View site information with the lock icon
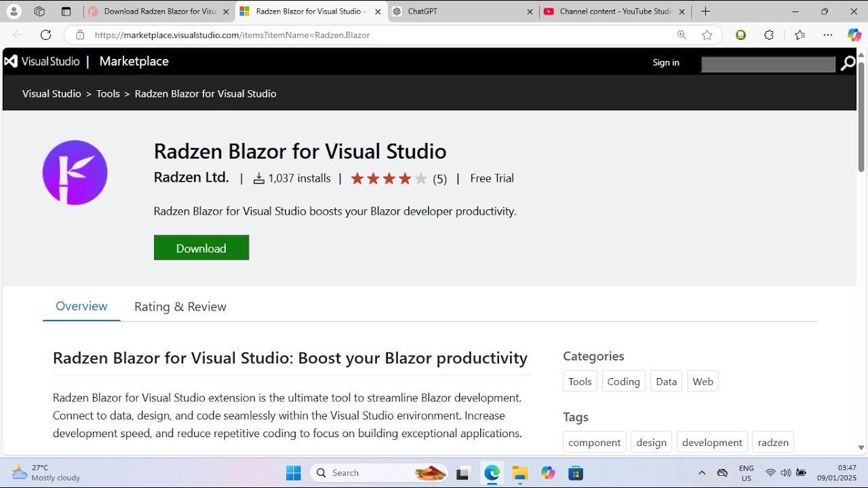 coord(80,35)
